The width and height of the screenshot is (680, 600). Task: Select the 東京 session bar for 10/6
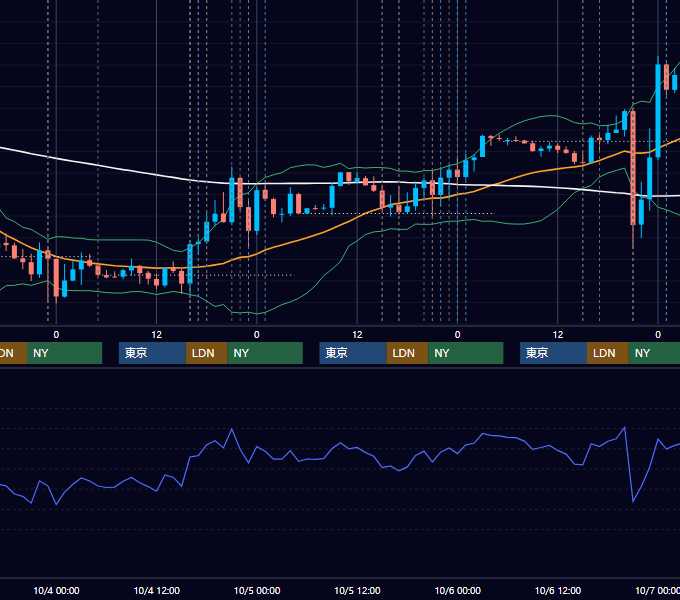(553, 353)
